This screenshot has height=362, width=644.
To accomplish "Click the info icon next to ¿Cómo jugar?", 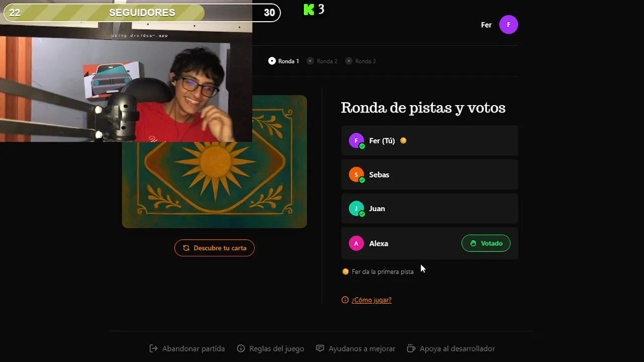I will (x=345, y=300).
